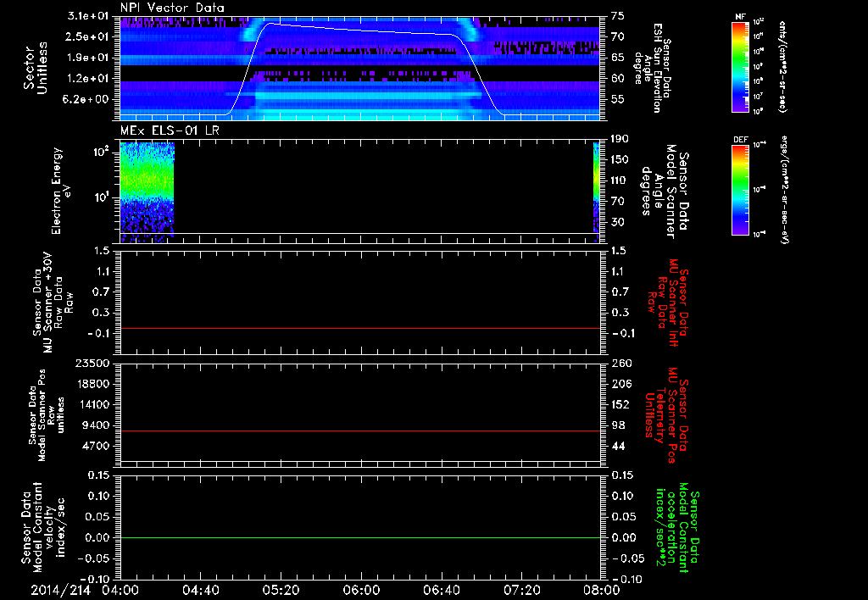Click the 55 degree sun elevation tick
This screenshot has width=868, height=600.
coord(618,100)
